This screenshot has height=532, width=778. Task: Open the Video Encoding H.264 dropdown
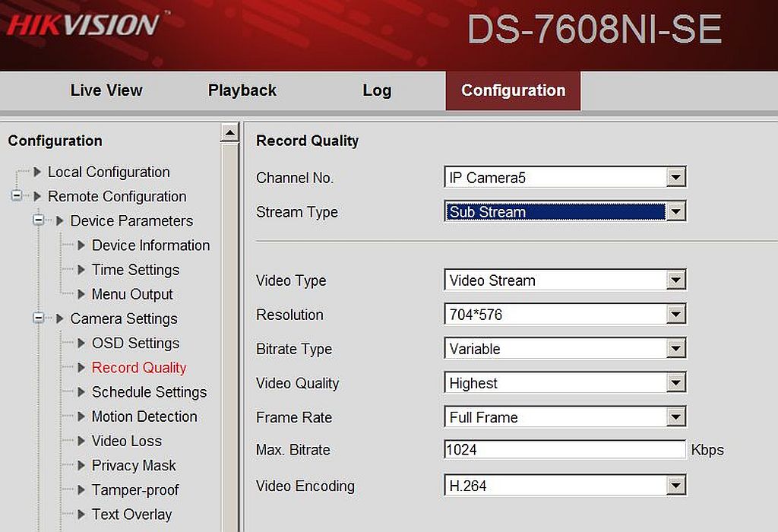point(565,486)
